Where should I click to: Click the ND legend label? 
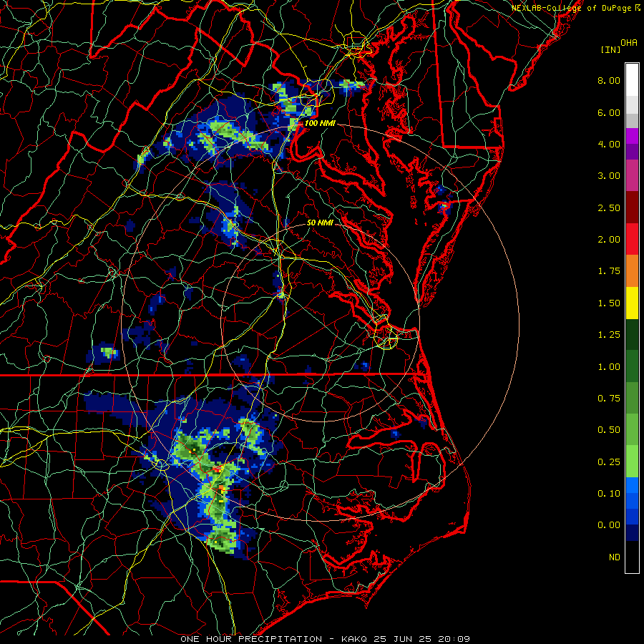click(x=615, y=557)
